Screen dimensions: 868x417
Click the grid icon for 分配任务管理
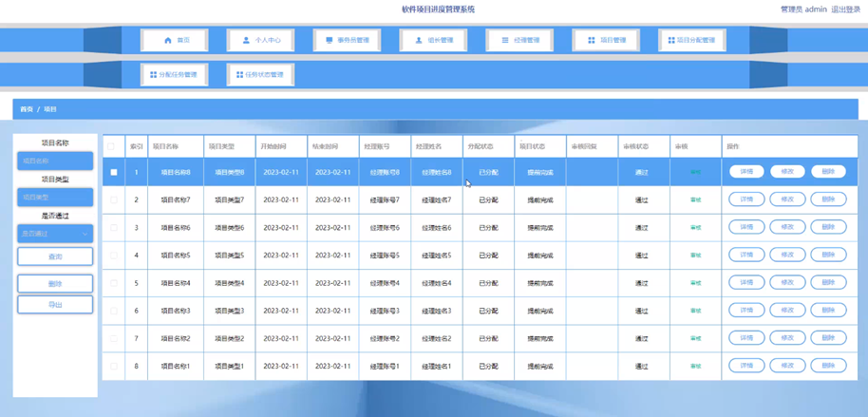(x=153, y=74)
